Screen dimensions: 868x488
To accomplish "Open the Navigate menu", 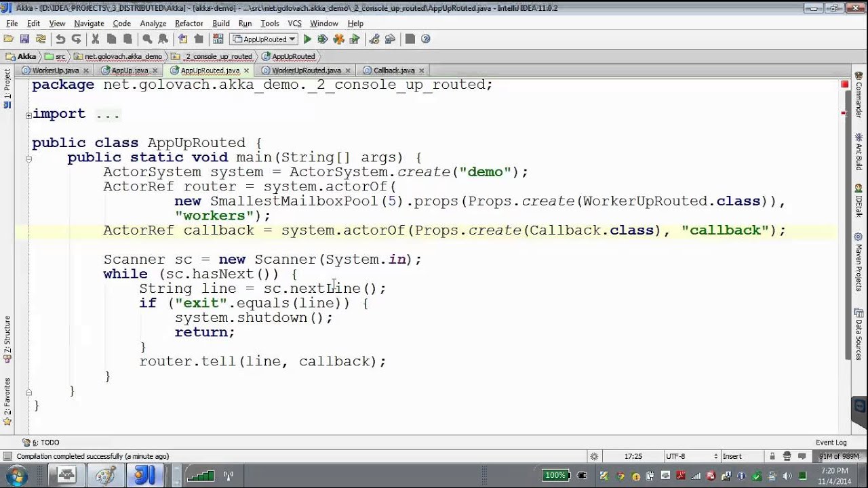I will (89, 23).
